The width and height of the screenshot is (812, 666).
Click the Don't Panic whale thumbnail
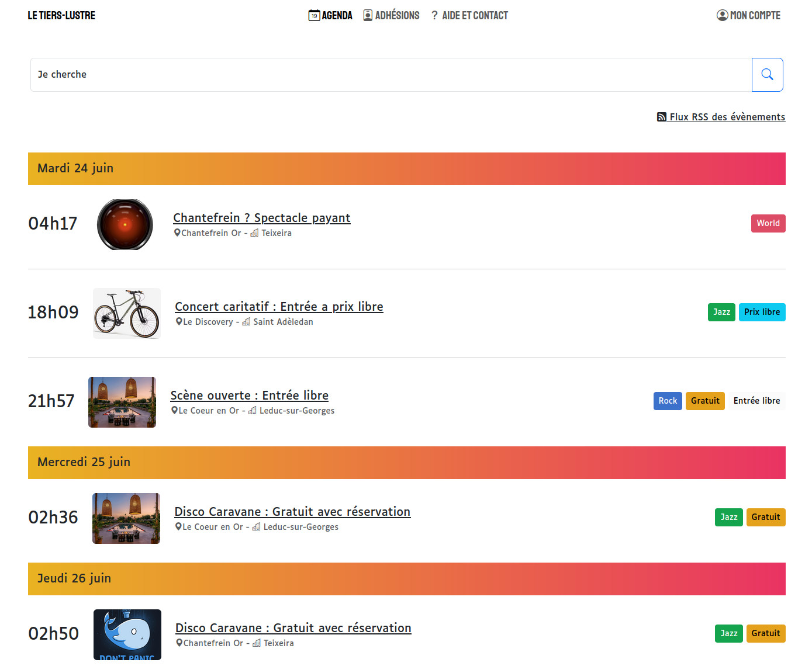127,634
